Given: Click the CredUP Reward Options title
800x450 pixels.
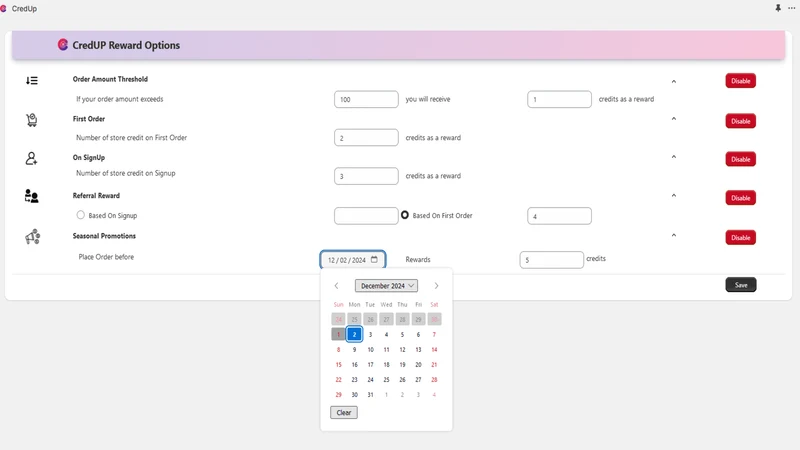Looking at the screenshot, I should click(x=126, y=45).
